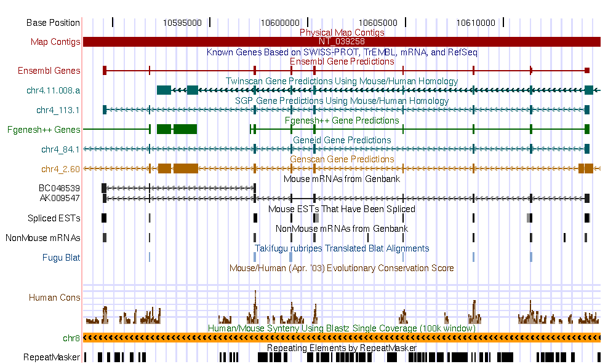Click the Base Position track label
The image size is (608, 364).
pyautogui.click(x=53, y=23)
